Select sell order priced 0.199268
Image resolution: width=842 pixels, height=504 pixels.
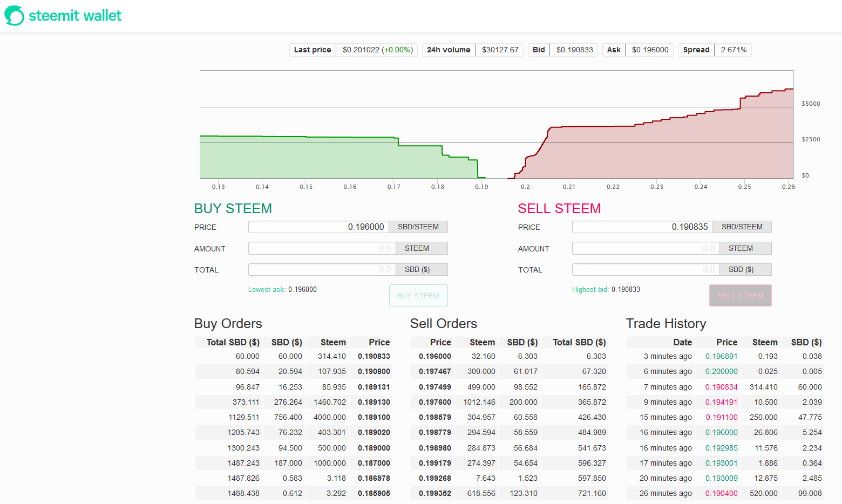(x=509, y=478)
